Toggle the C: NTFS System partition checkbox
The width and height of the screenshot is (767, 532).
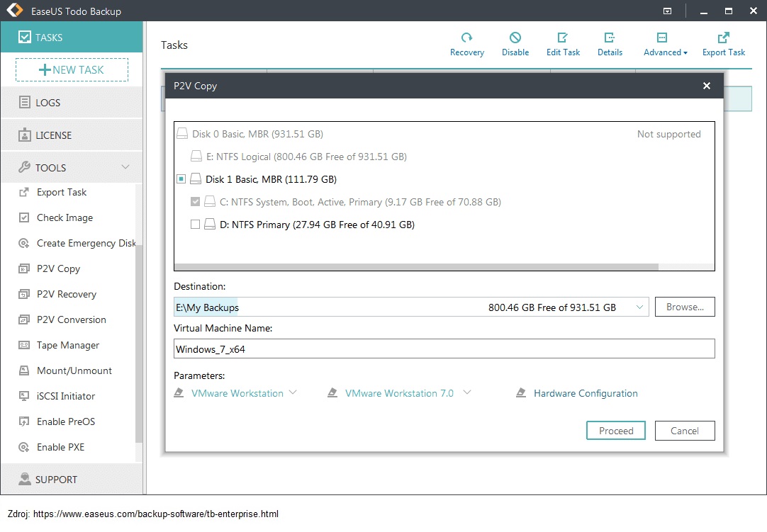pyautogui.click(x=196, y=203)
